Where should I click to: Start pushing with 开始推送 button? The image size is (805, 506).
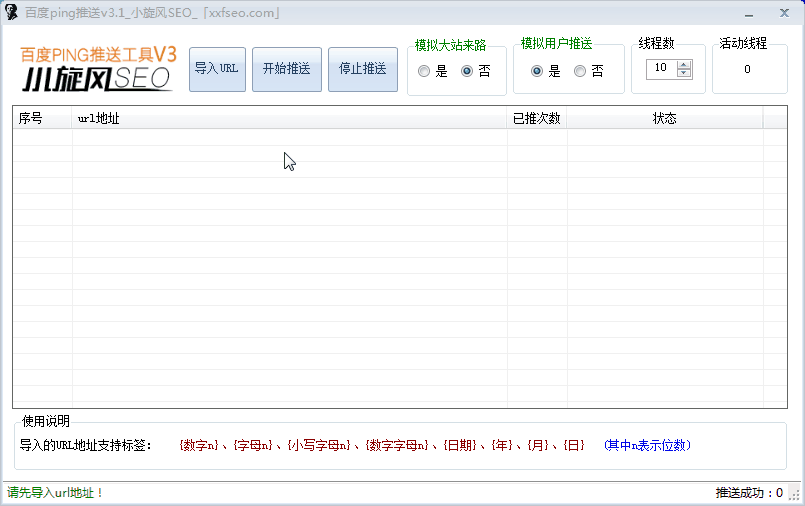(x=286, y=69)
